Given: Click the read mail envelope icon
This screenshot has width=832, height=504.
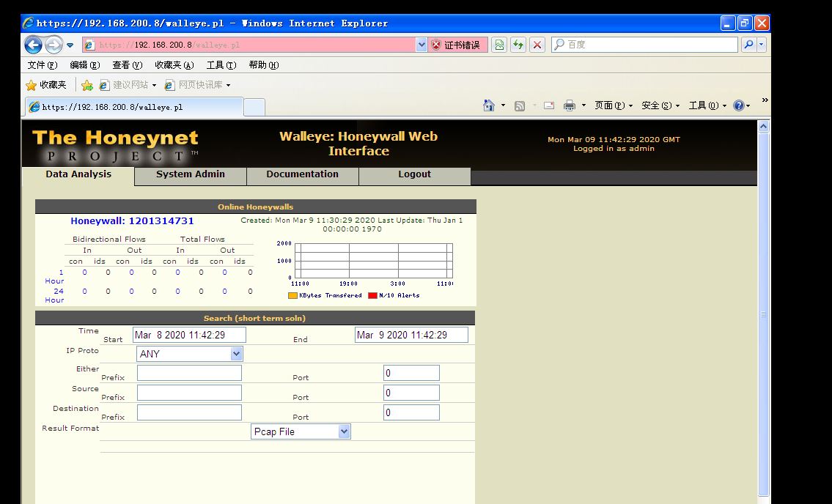Looking at the screenshot, I should [x=549, y=105].
